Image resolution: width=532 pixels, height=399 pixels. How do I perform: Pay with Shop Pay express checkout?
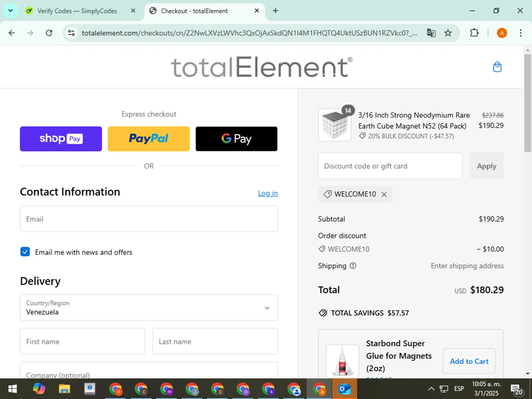tap(61, 139)
